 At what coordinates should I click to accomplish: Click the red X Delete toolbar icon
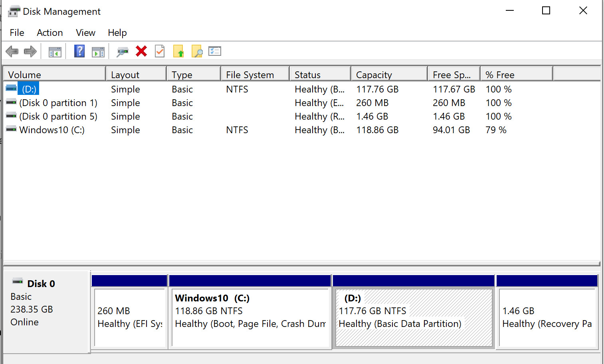(141, 51)
